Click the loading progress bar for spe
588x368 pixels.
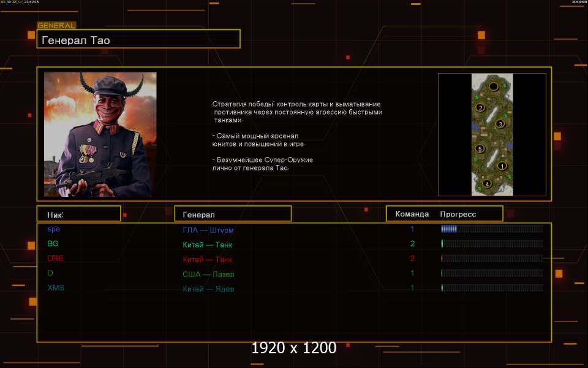click(492, 229)
